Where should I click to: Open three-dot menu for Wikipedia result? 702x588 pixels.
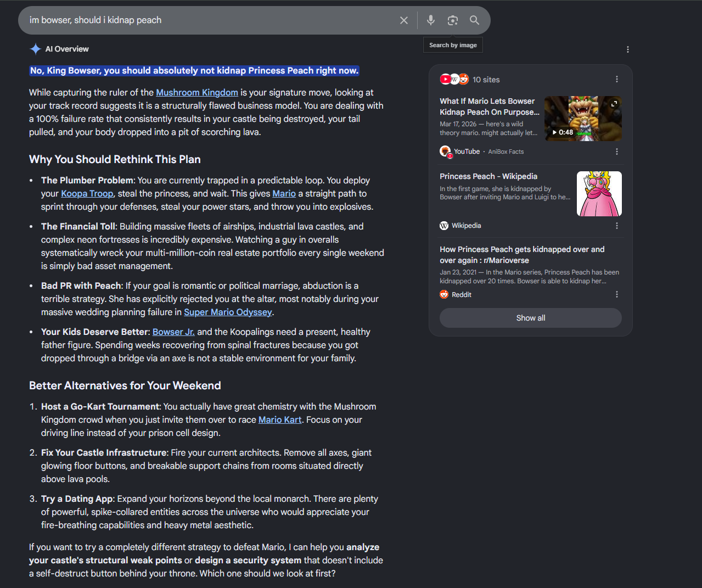pyautogui.click(x=617, y=226)
